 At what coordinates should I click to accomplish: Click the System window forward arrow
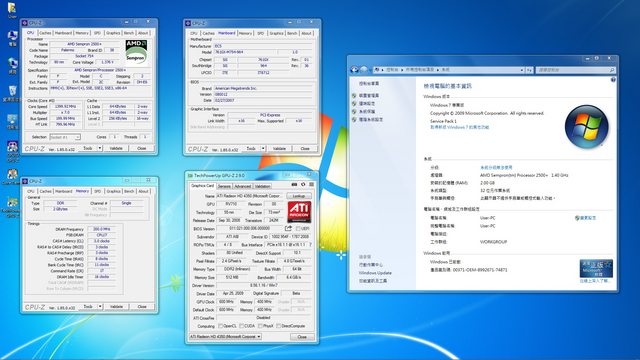point(364,70)
